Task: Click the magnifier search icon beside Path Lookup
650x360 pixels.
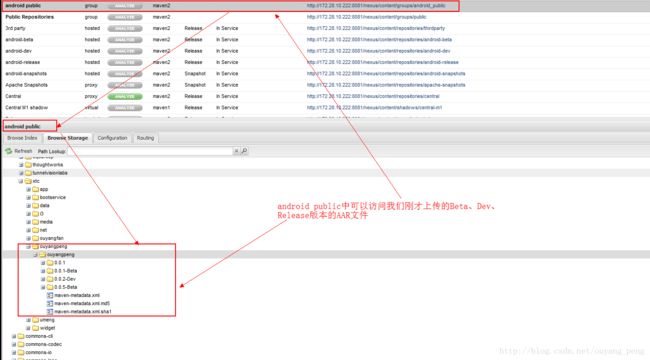Action: tap(245, 151)
